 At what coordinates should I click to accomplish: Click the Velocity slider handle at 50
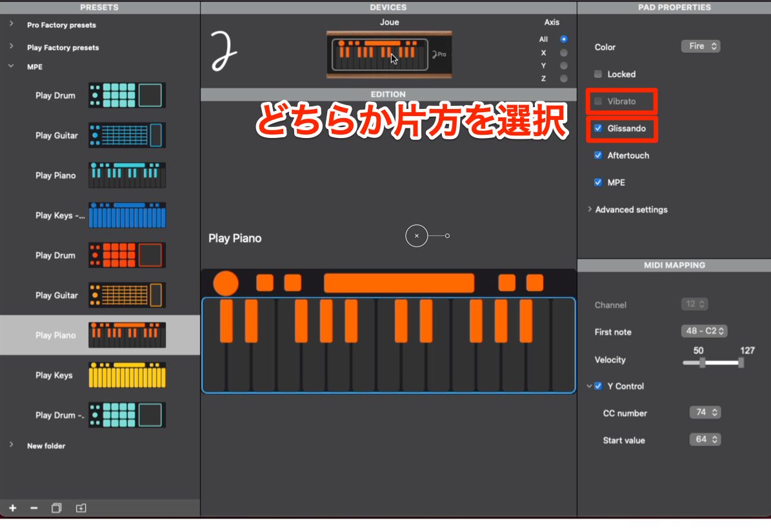click(x=703, y=362)
